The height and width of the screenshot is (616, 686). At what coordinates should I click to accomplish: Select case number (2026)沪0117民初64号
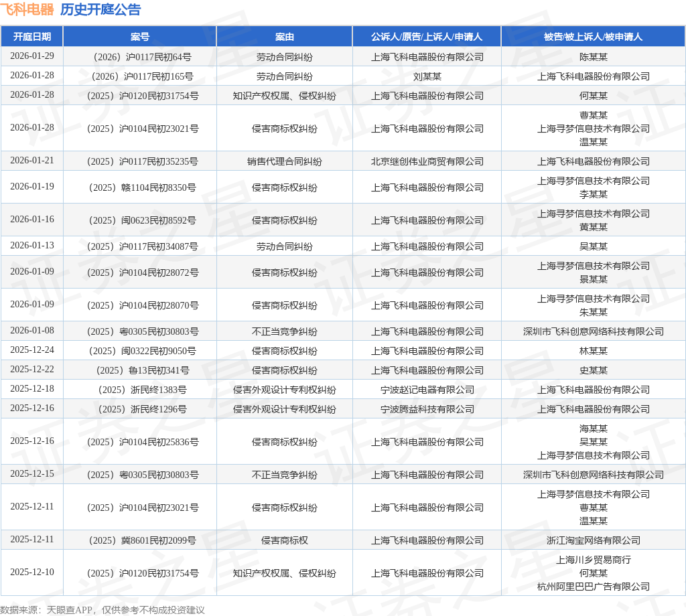click(x=142, y=57)
